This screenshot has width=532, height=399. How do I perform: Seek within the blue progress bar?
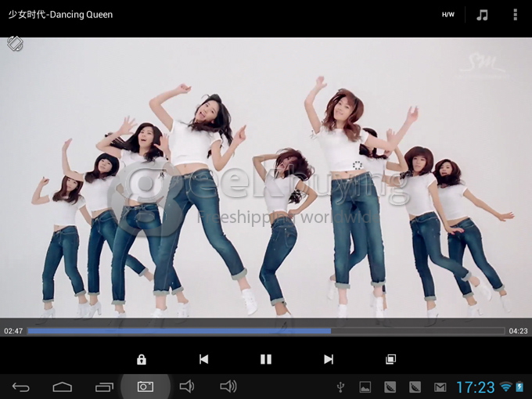click(x=266, y=331)
